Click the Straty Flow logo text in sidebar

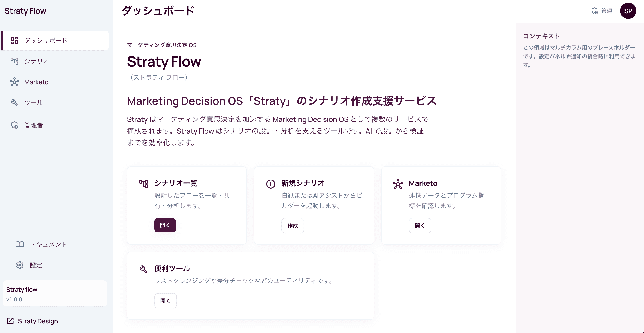(x=25, y=11)
